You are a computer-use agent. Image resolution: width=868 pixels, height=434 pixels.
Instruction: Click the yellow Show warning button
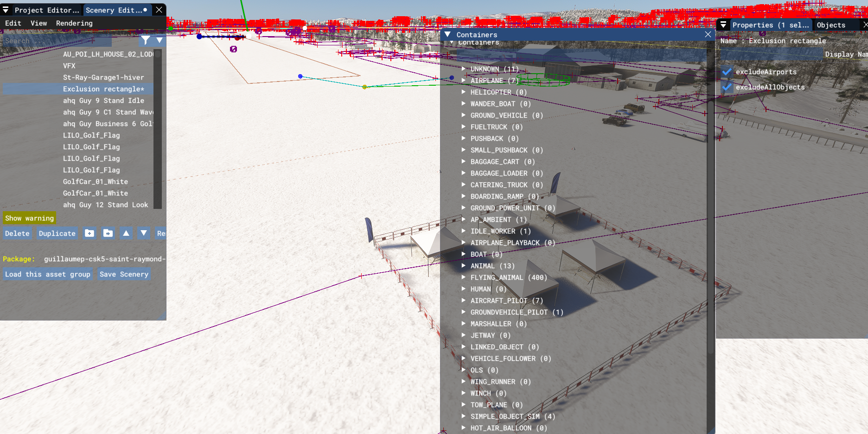[x=29, y=218]
